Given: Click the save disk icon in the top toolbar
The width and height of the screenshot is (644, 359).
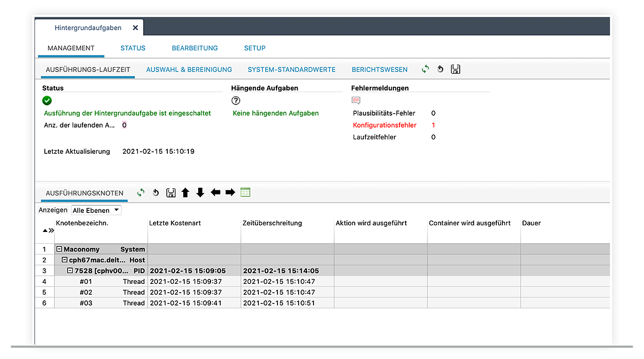Looking at the screenshot, I should [x=455, y=68].
